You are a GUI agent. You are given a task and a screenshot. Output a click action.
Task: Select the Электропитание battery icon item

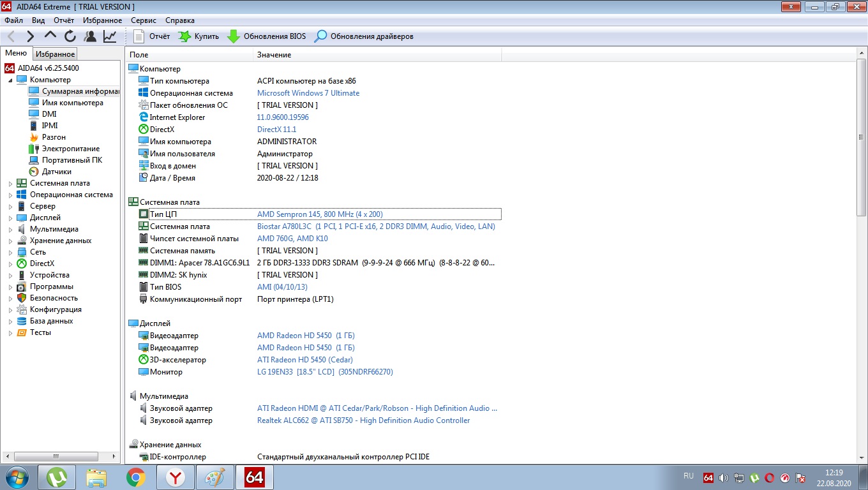point(34,149)
